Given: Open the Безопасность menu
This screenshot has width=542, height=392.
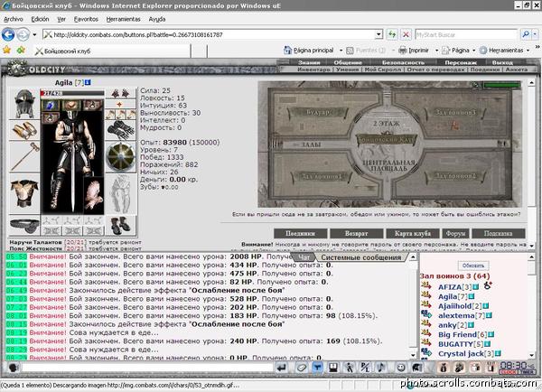Looking at the screenshot, I should coord(403,62).
